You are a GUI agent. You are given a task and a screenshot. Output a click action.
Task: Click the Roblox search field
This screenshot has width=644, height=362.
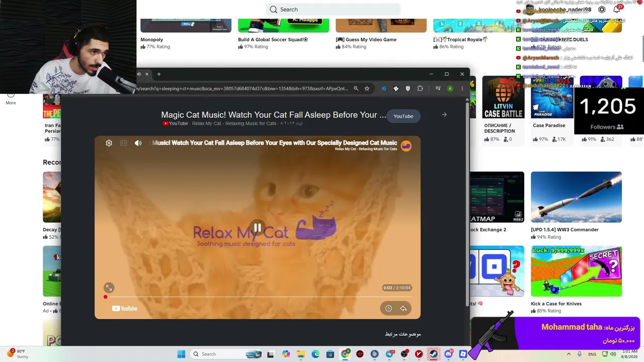334,9
